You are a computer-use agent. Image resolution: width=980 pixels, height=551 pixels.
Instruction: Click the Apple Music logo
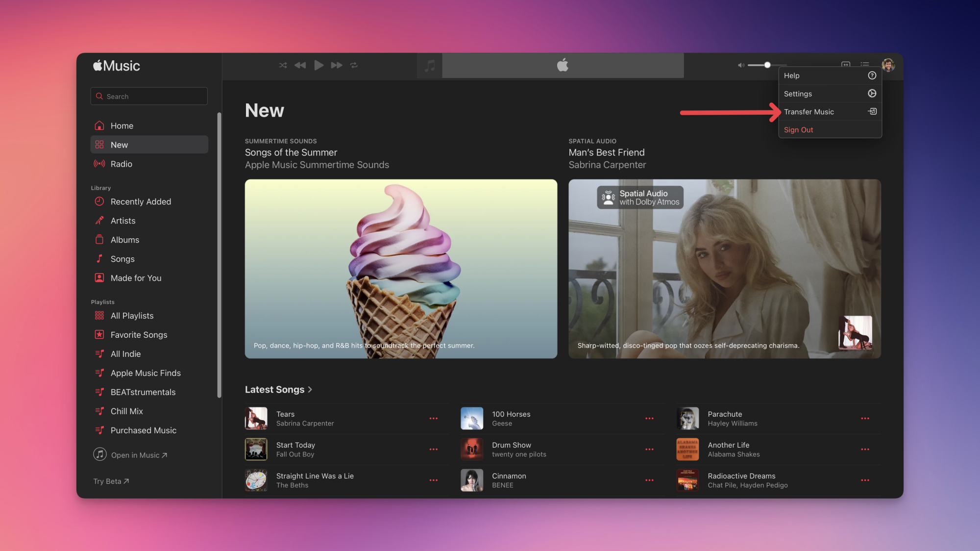(117, 66)
